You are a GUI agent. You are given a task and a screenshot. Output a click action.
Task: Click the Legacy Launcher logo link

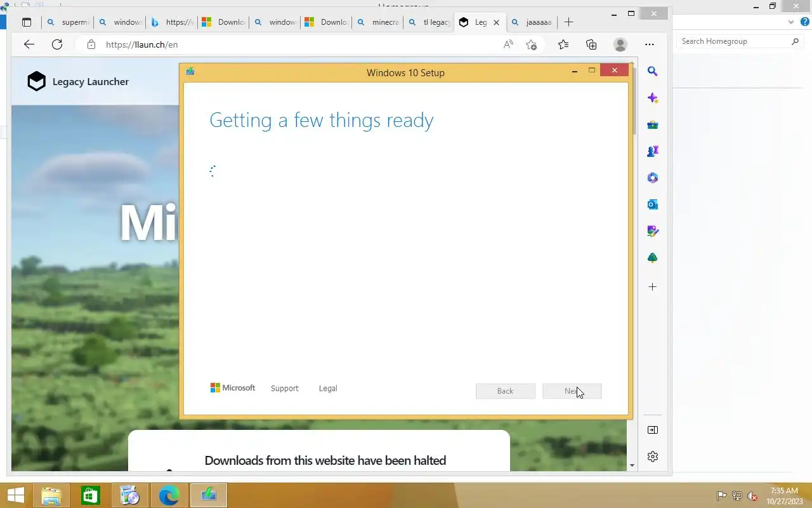coord(78,81)
